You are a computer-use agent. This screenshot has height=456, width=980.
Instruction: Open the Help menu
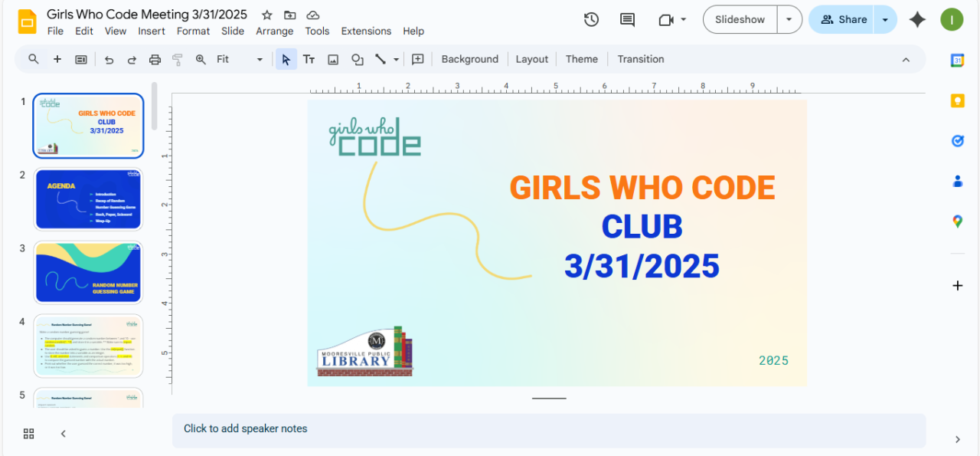(x=413, y=31)
